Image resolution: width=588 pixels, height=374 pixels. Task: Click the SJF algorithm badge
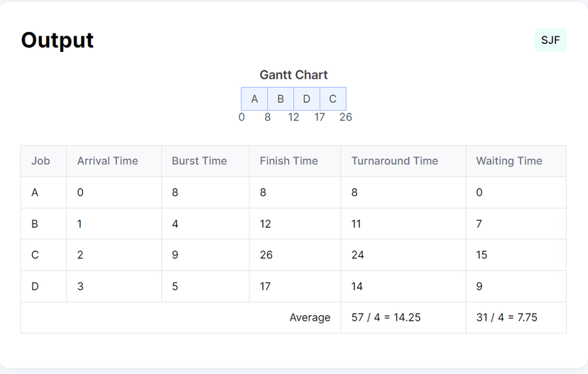tap(550, 40)
